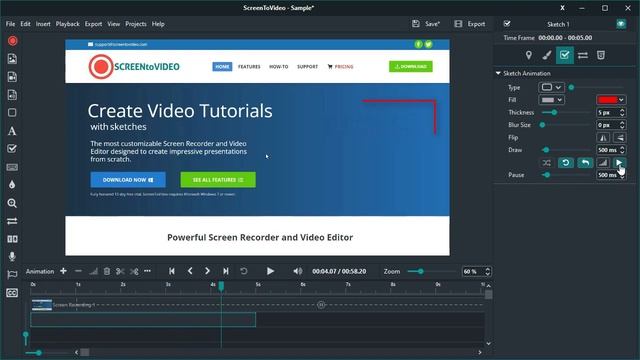Step to the next frame
This screenshot has height=360, width=640.
pos(207,271)
